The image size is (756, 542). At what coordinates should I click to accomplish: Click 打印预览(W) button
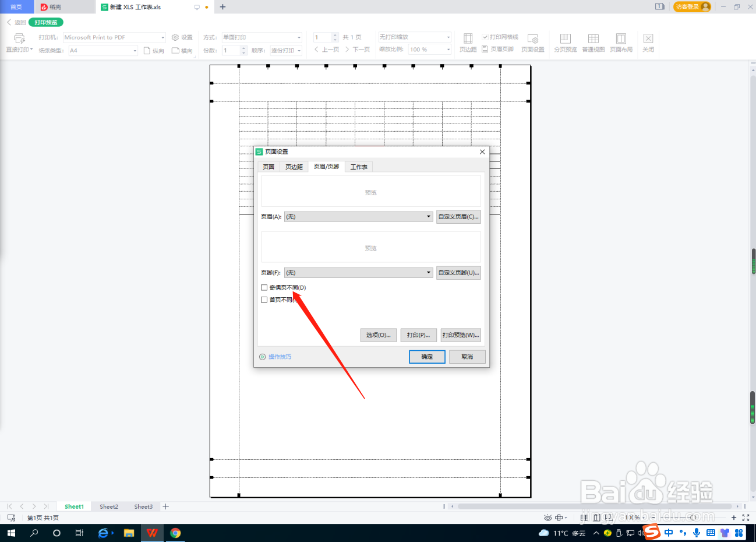tap(461, 335)
